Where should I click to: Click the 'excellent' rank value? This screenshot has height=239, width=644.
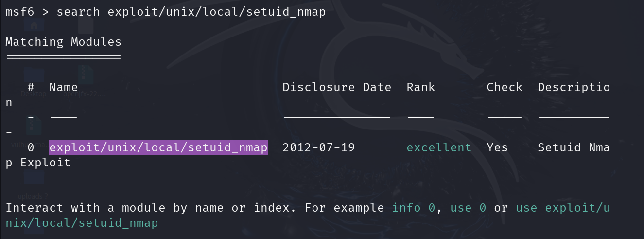pyautogui.click(x=439, y=147)
